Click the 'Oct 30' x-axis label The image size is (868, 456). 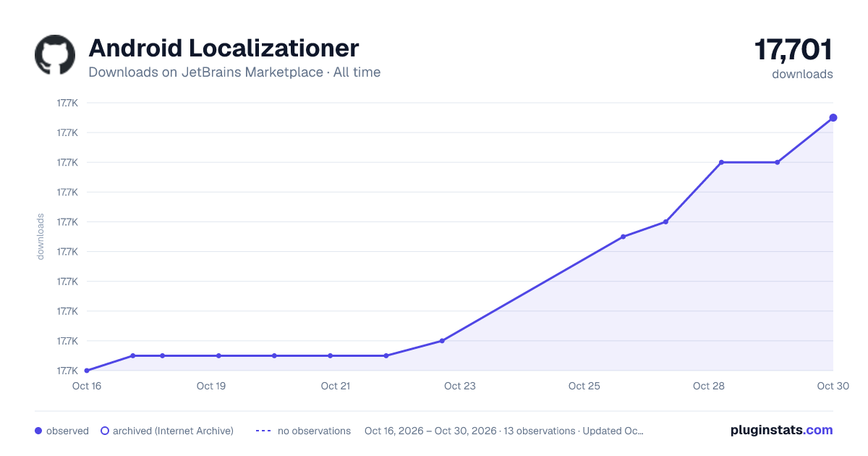click(x=832, y=386)
